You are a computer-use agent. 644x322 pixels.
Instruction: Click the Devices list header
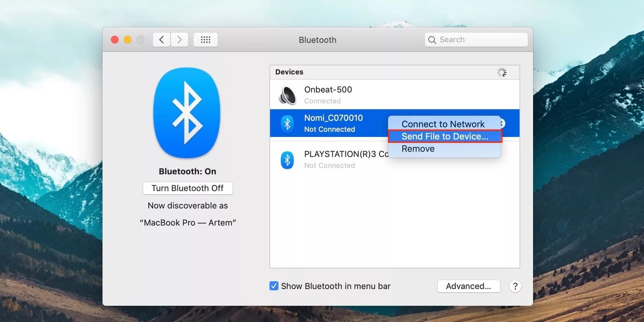pyautogui.click(x=394, y=72)
